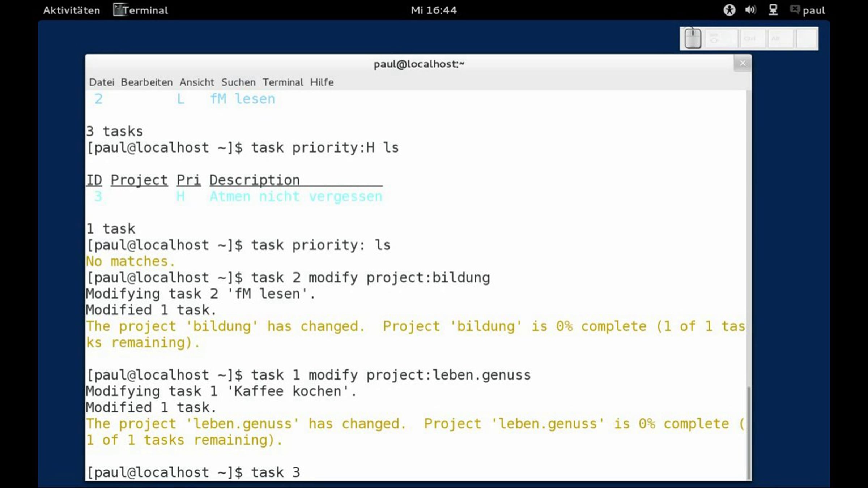Click the network connection icon
868x488 pixels.
click(773, 10)
